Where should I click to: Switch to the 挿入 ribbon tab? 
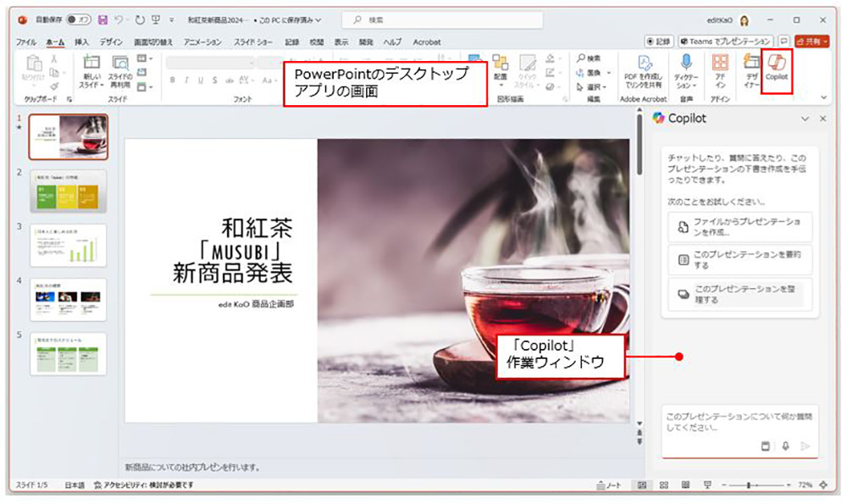pos(80,42)
